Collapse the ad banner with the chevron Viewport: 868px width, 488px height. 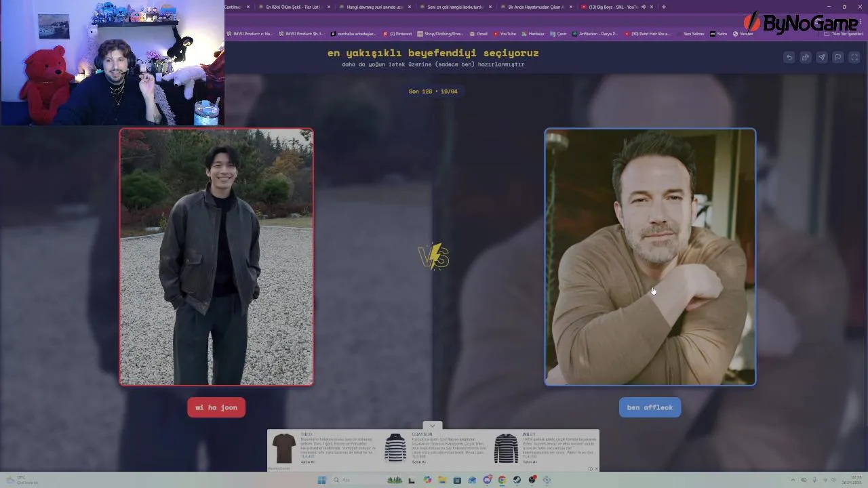click(433, 426)
